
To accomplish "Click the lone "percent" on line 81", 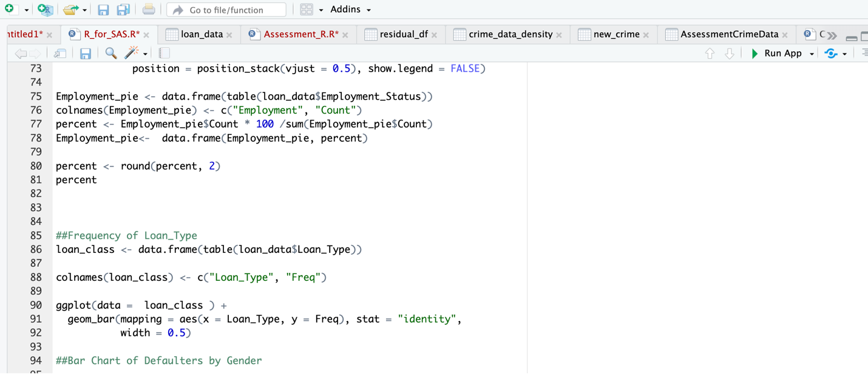I will click(76, 180).
